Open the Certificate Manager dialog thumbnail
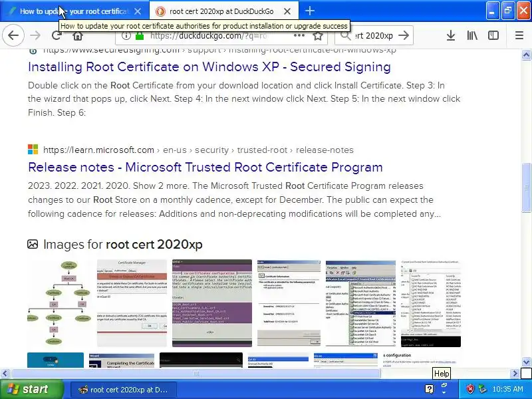This screenshot has width=532, height=399. coord(132,303)
